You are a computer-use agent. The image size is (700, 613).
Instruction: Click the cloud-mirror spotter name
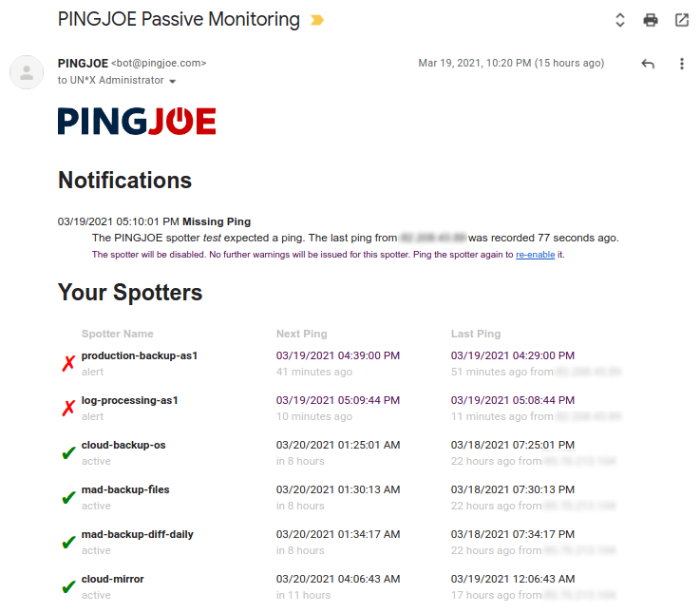113,579
